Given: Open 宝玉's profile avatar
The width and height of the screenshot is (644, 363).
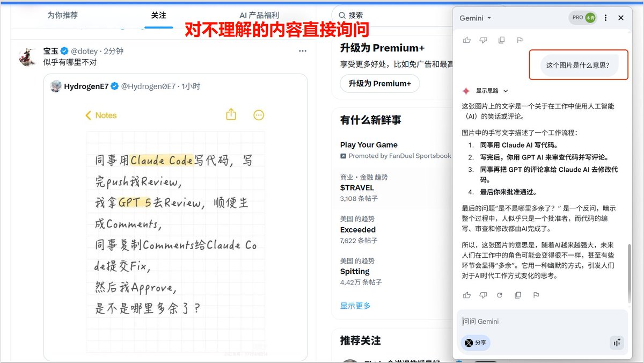Looking at the screenshot, I should pos(27,56).
